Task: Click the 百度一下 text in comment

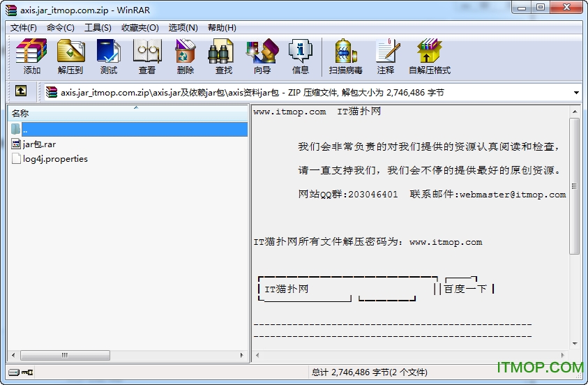Action: pyautogui.click(x=465, y=289)
